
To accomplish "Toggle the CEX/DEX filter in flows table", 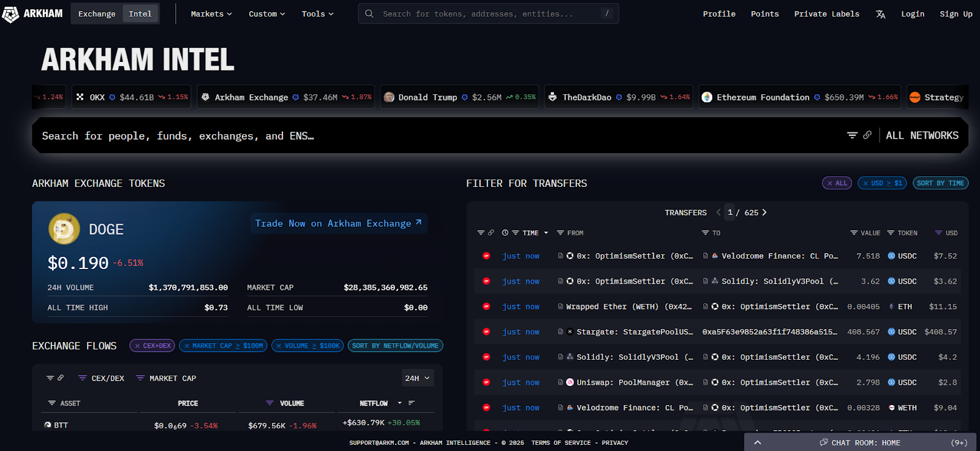I will (101, 378).
